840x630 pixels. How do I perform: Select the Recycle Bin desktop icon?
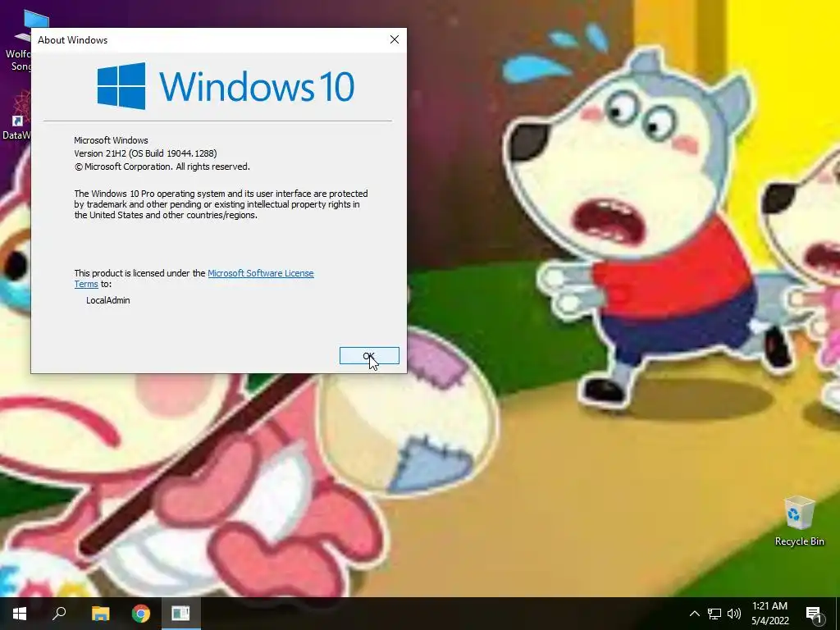click(799, 521)
